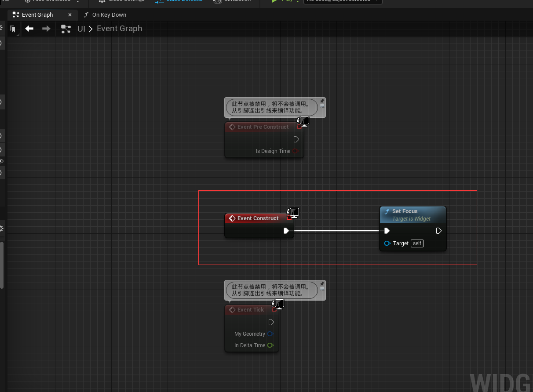
Task: Select the Event Graph tab
Action: [x=37, y=15]
